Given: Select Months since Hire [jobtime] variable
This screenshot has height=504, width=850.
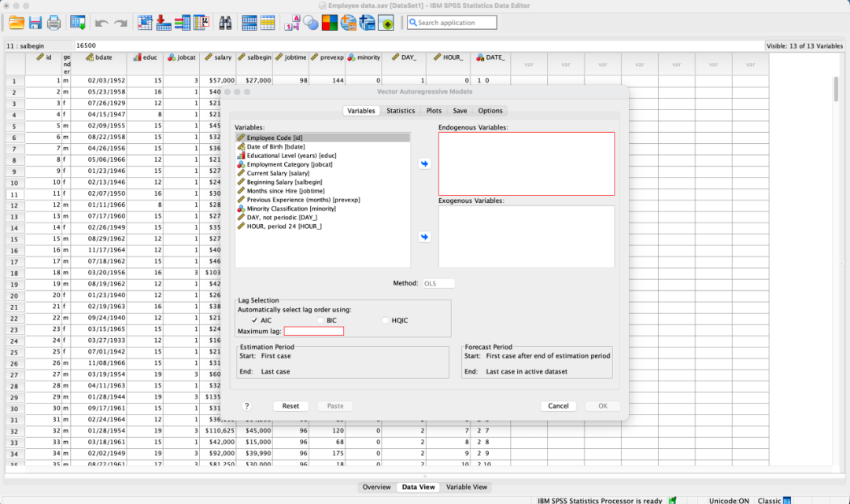Looking at the screenshot, I should click(x=323, y=190).
